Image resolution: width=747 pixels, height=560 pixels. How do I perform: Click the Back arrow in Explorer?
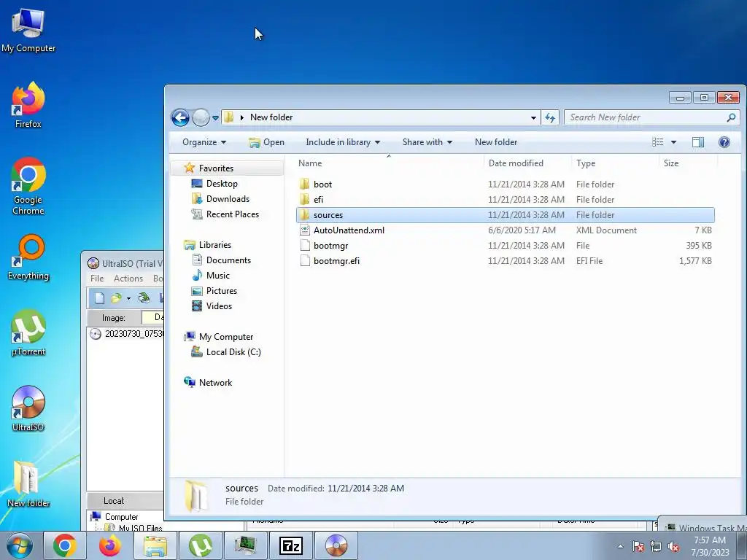pos(181,117)
